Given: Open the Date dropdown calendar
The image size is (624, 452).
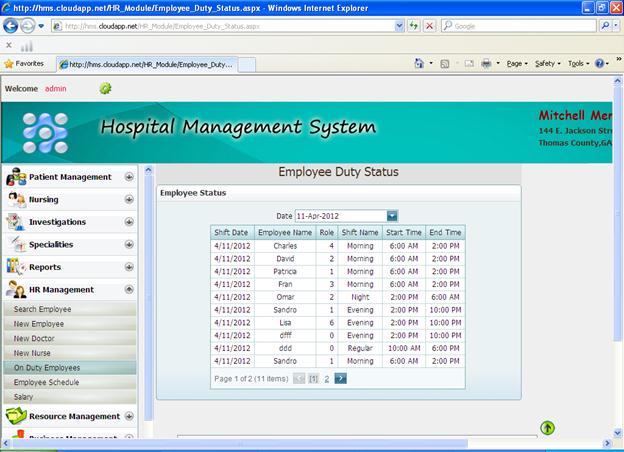Looking at the screenshot, I should pyautogui.click(x=392, y=215).
